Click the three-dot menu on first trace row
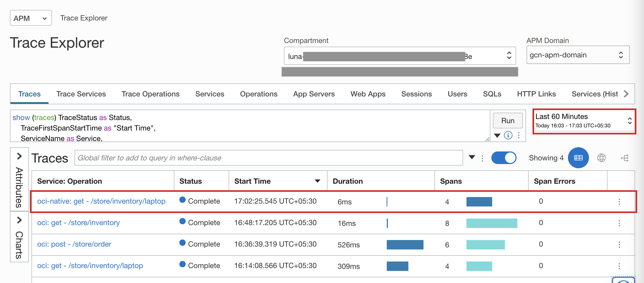The width and height of the screenshot is (644, 283). (x=619, y=202)
